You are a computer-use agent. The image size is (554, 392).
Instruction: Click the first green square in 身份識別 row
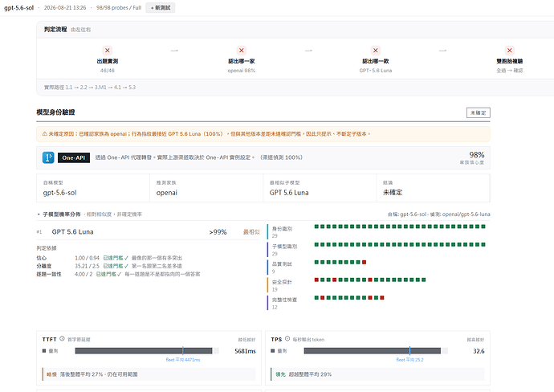[x=316, y=227]
